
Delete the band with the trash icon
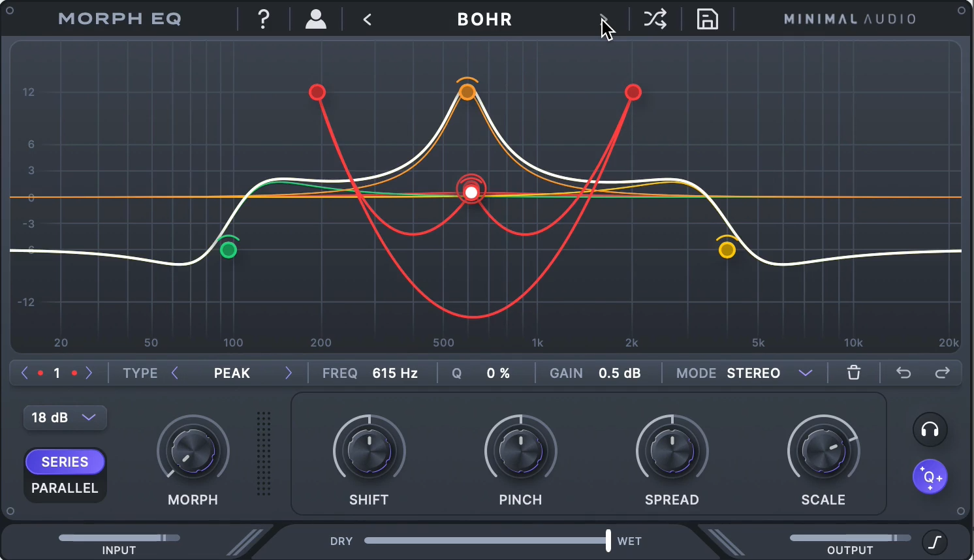(853, 373)
